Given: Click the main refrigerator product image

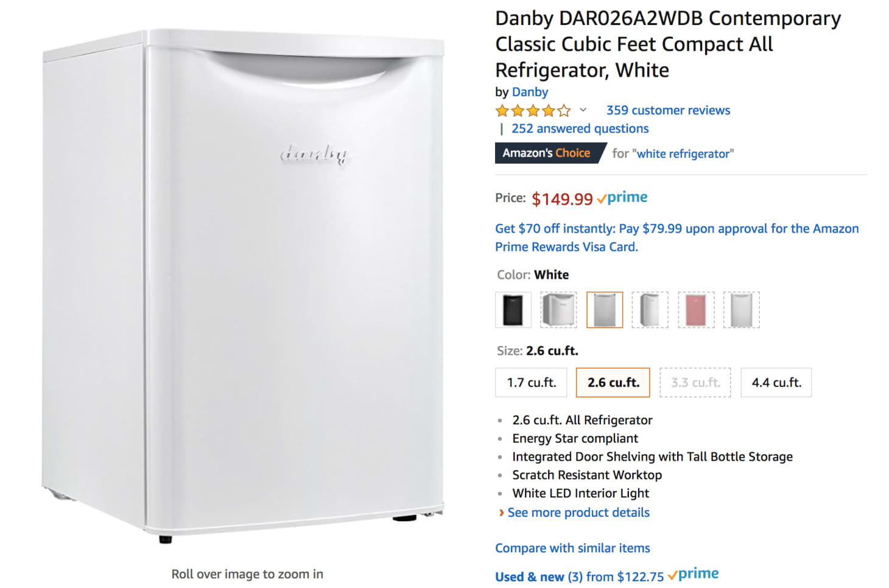Looking at the screenshot, I should [243, 286].
